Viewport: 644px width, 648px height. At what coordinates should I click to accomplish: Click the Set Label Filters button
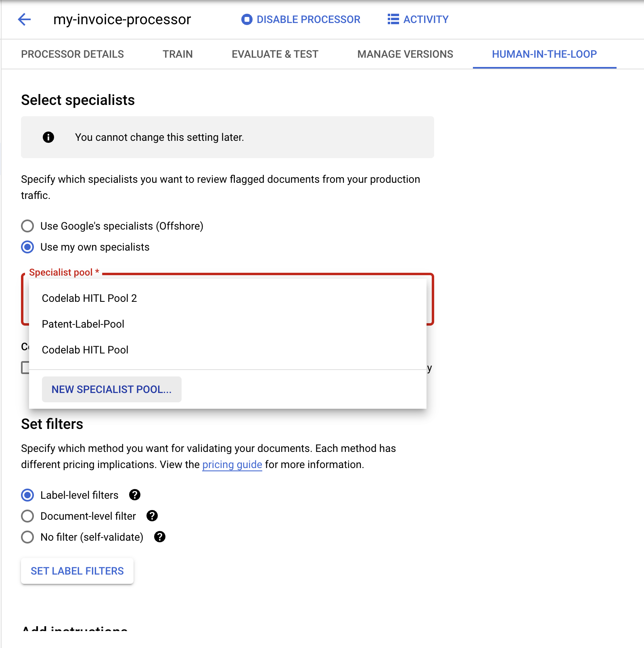77,571
